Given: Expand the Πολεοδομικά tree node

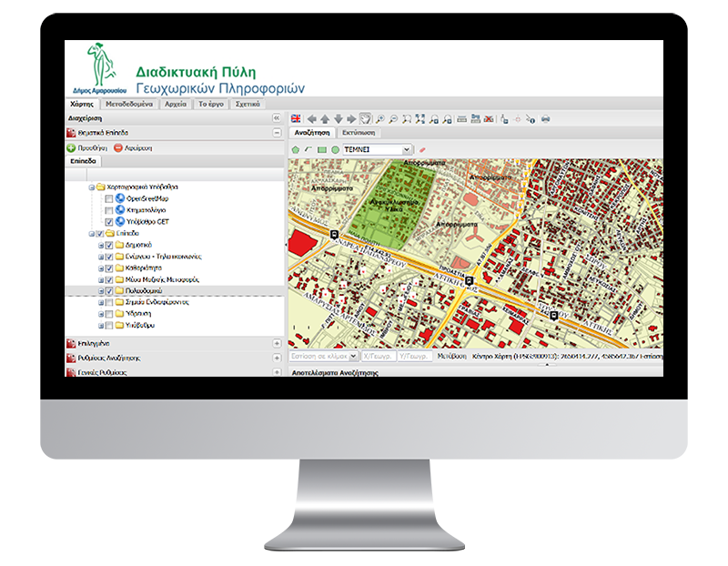Looking at the screenshot, I should (x=101, y=291).
